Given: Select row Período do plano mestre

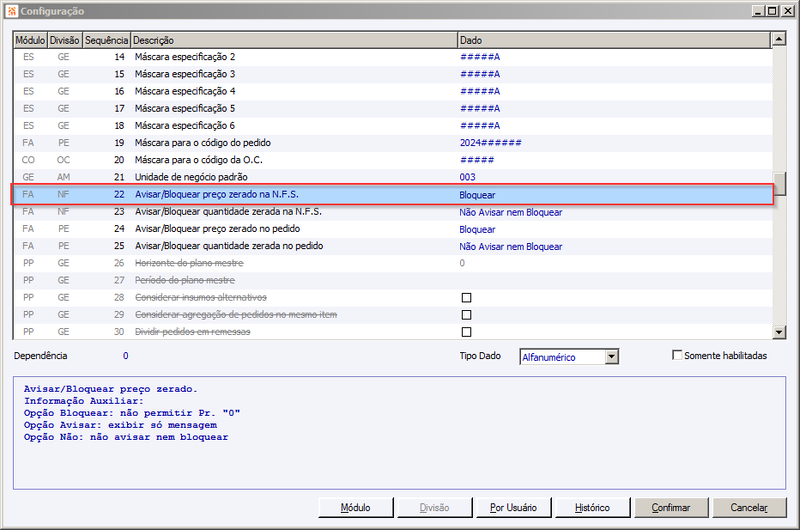Looking at the screenshot, I should click(x=392, y=280).
